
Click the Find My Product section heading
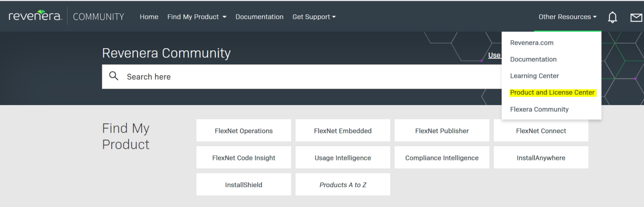click(126, 136)
